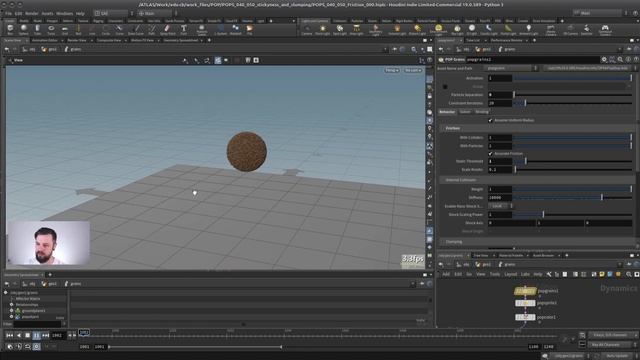The image size is (640, 360).
Task: Open the network editor Layout menu
Action: pyautogui.click(x=511, y=274)
